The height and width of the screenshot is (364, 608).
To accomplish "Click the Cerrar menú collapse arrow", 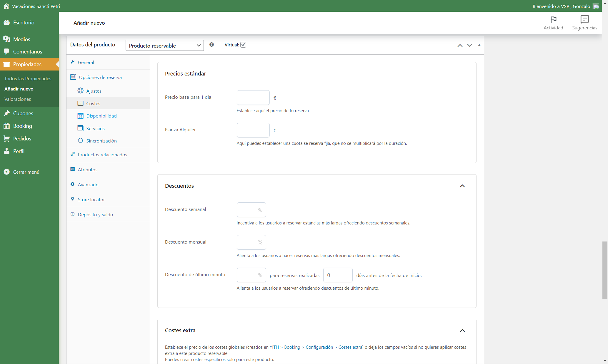I will [6, 172].
